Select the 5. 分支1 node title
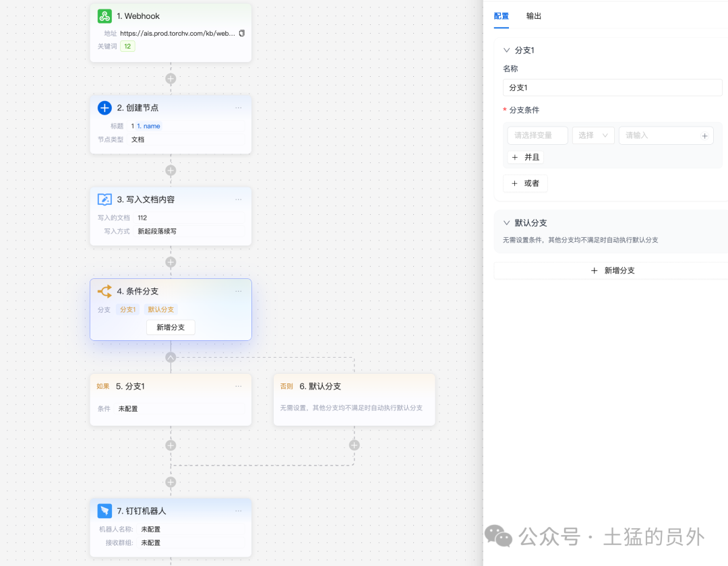Image resolution: width=728 pixels, height=566 pixels. pos(131,387)
